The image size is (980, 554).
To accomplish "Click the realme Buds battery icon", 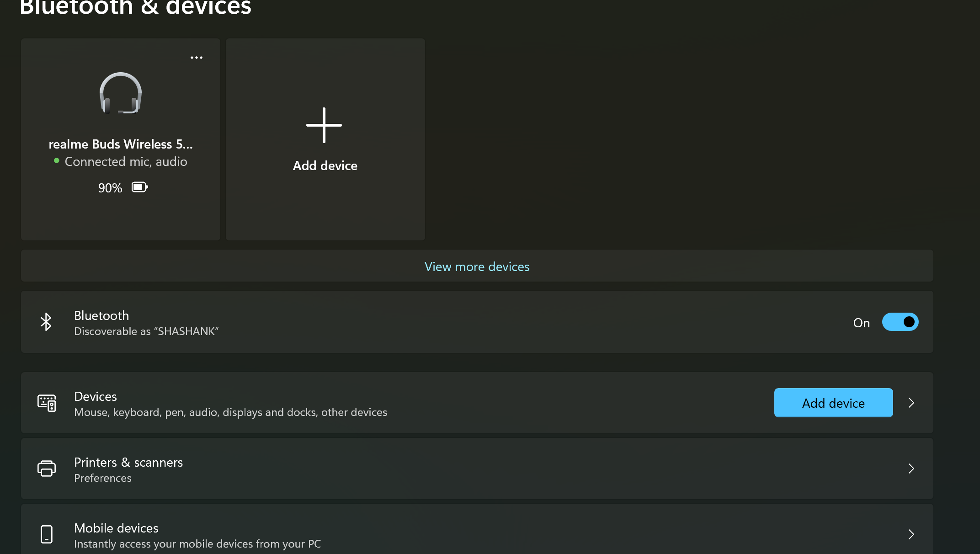I will tap(140, 187).
